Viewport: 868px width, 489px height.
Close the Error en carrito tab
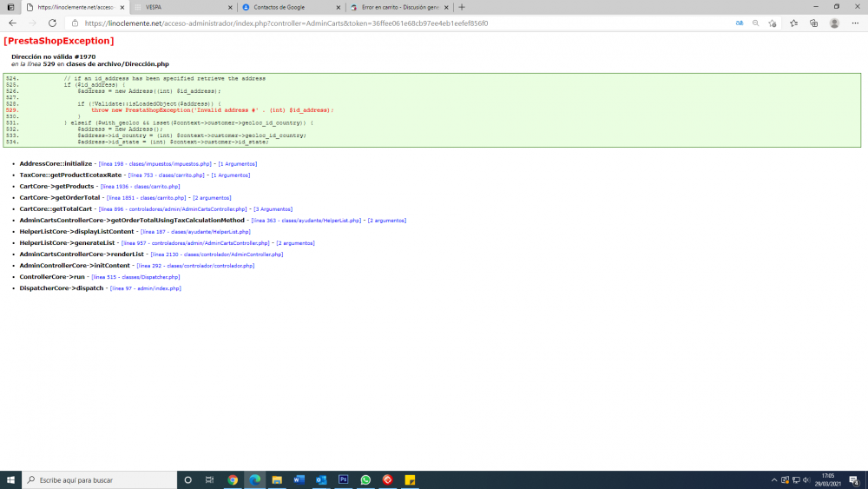446,7
